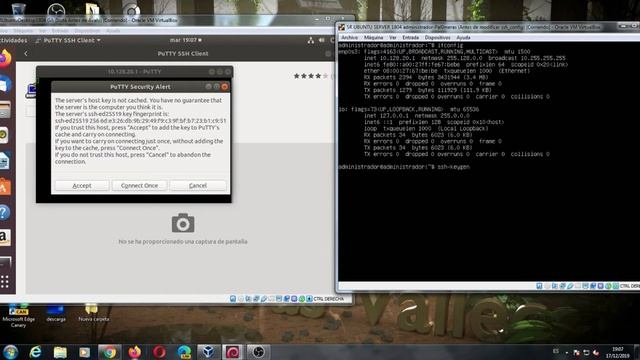
Task: Switch to VirtualBox on the taskbar
Action: tap(208, 352)
